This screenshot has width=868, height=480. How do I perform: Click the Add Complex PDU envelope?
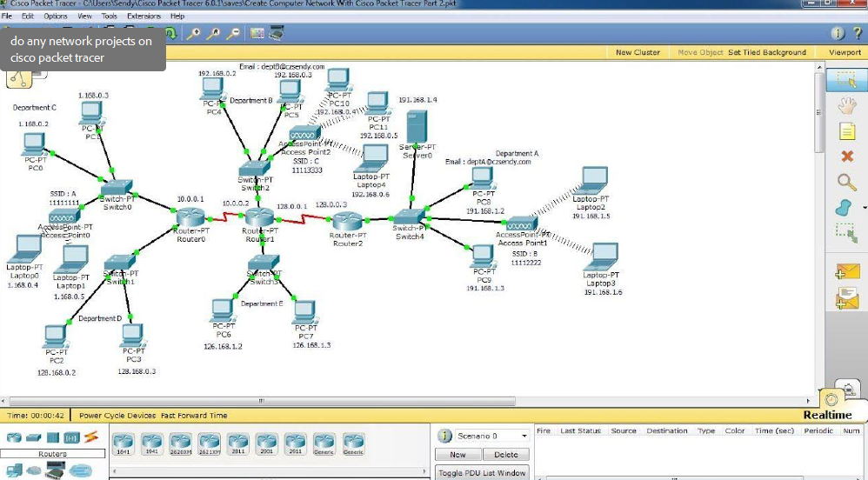click(847, 298)
